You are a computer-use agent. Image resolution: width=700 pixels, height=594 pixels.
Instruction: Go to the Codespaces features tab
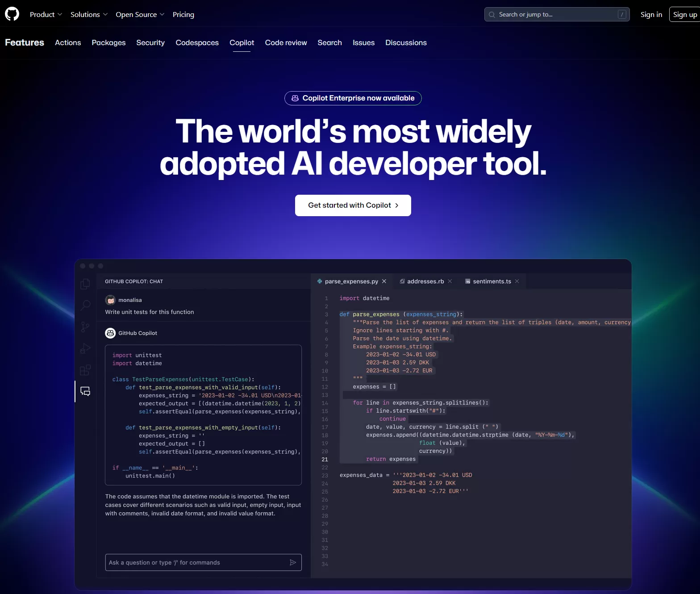[x=197, y=42]
